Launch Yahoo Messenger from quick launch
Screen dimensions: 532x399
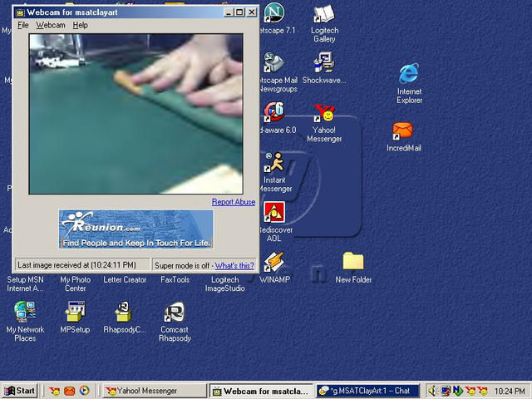(x=54, y=392)
